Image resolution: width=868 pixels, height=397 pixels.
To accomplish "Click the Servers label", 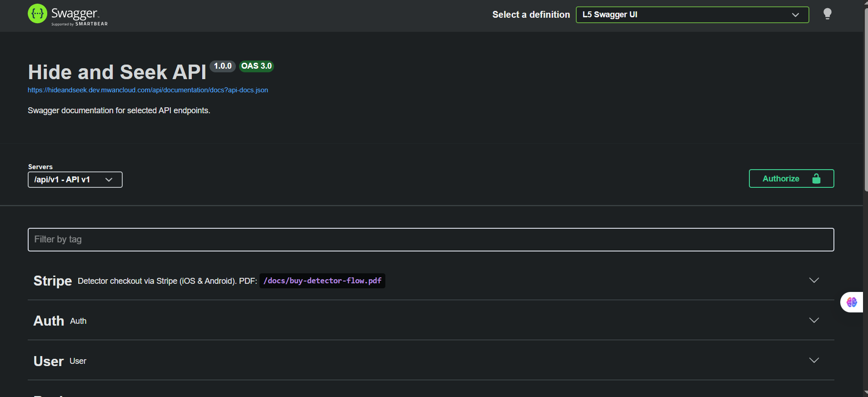I will (40, 167).
